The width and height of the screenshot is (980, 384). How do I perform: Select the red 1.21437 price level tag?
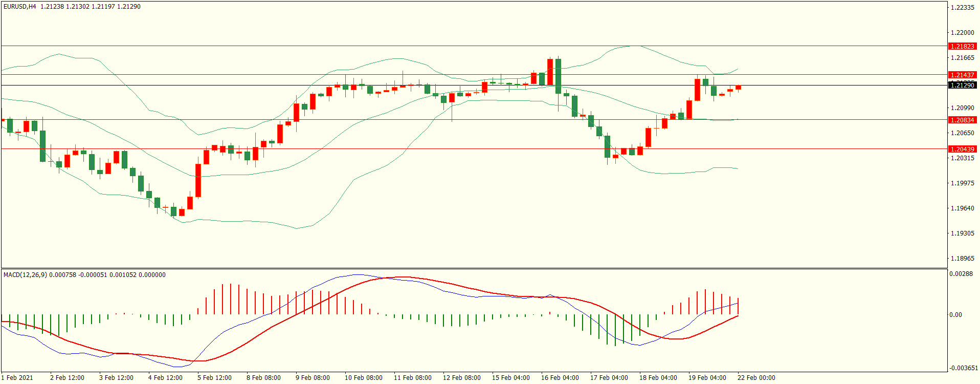962,75
